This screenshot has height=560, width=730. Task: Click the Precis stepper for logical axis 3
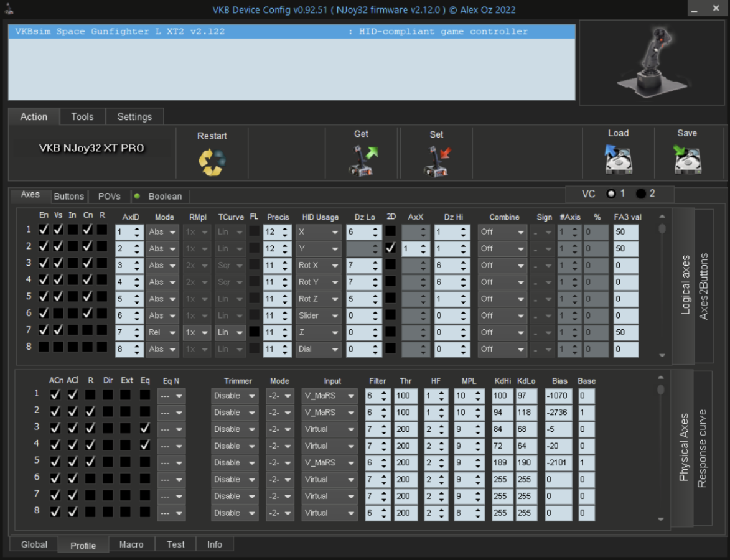[285, 265]
